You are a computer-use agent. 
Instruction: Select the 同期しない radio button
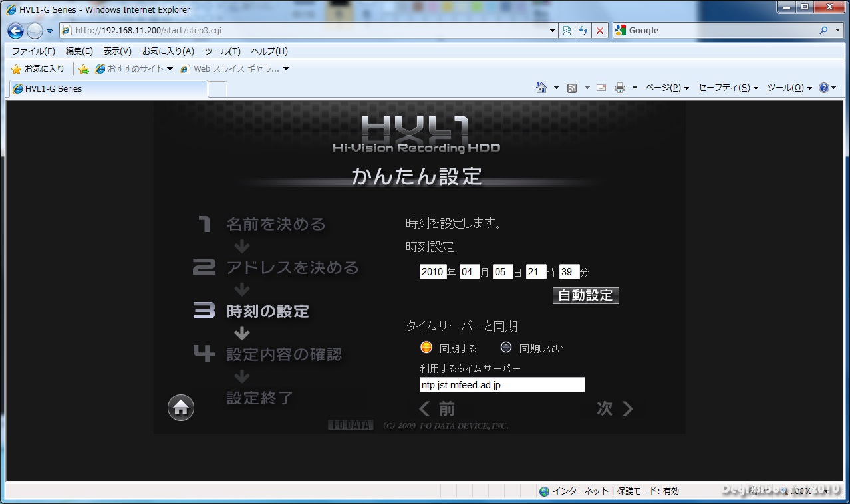[506, 348]
